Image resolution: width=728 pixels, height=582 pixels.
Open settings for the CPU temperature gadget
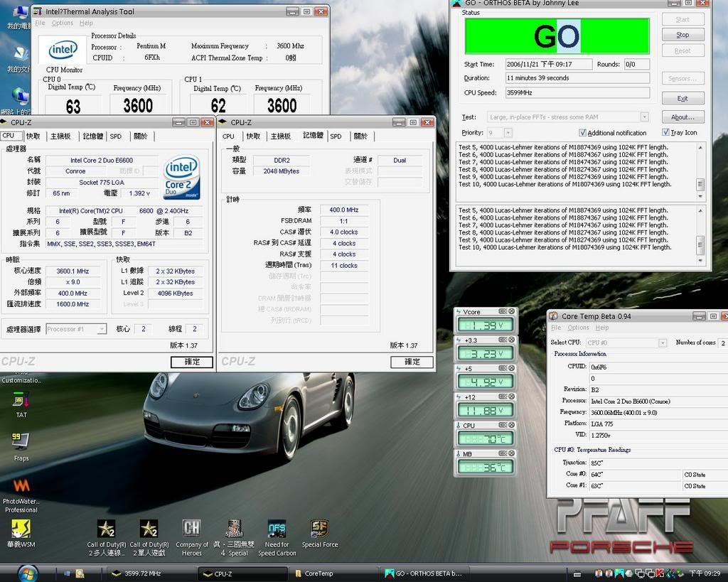(503, 425)
